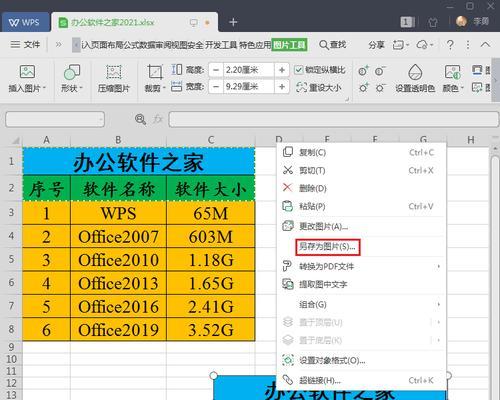Click the height field showing 2.20厘米

click(x=248, y=70)
